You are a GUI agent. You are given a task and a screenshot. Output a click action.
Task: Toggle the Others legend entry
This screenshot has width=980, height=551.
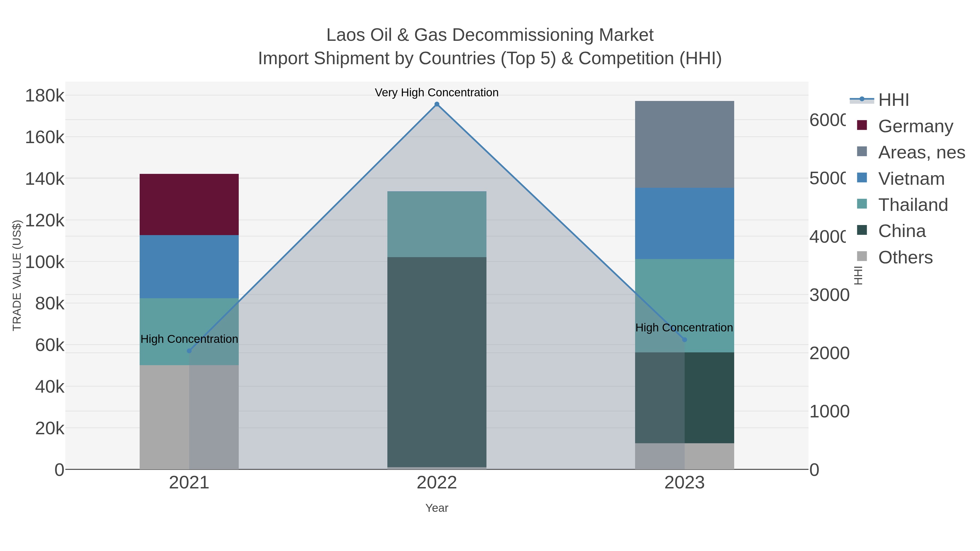tap(895, 257)
